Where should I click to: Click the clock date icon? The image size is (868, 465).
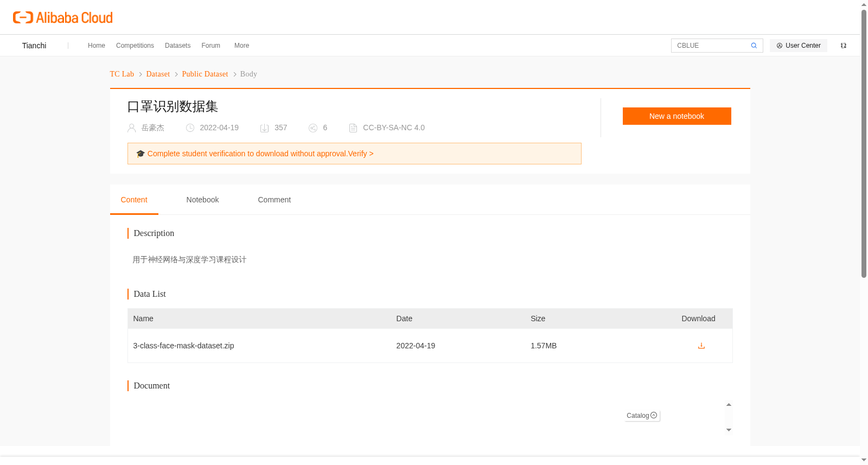[x=190, y=128]
